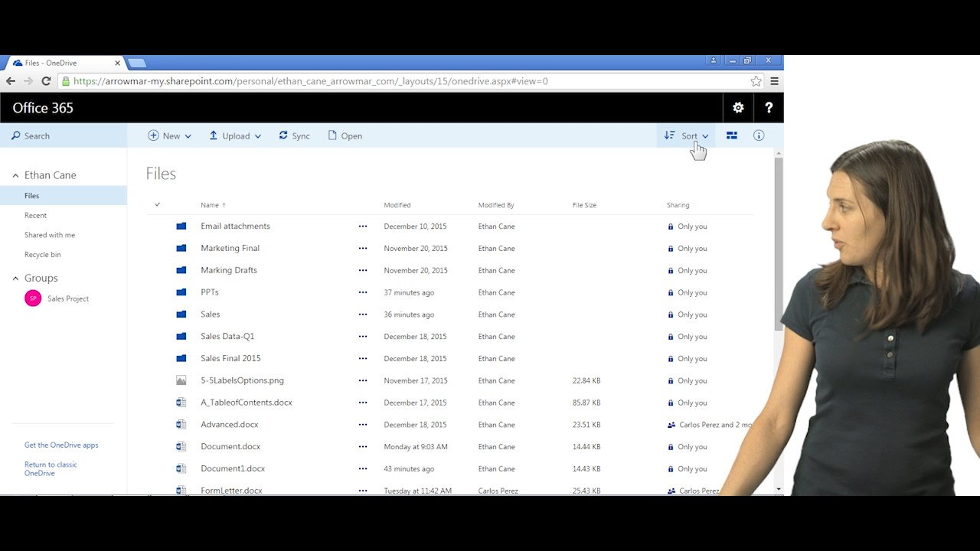
Task: Click the 5-5LabelsOptions.png image file icon
Action: tap(181, 380)
